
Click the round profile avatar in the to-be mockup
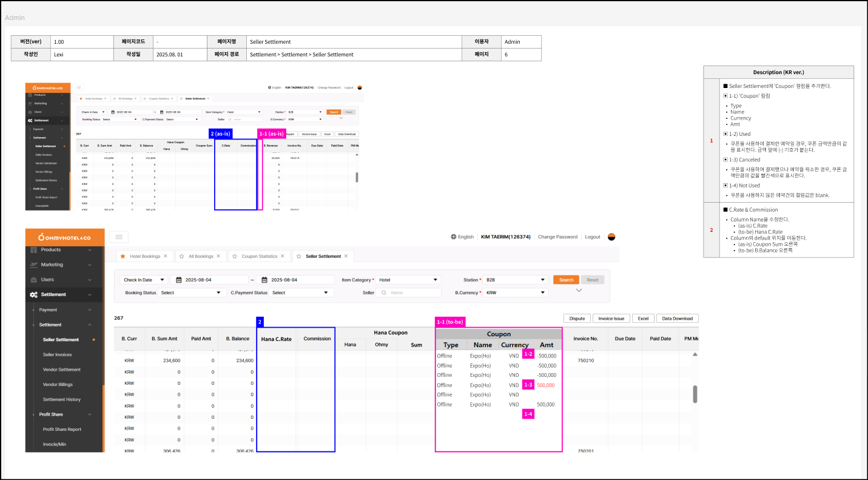pos(611,237)
